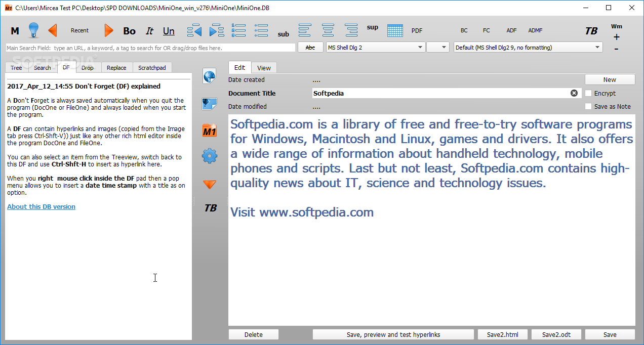
Task: Click the Save2.odt button
Action: tap(556, 334)
